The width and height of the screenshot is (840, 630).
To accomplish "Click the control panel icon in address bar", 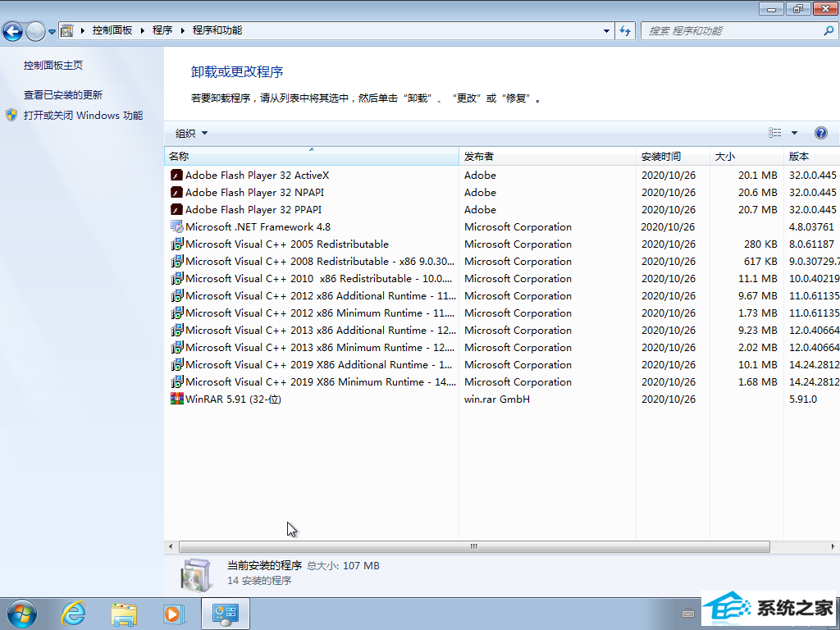I will click(x=67, y=30).
